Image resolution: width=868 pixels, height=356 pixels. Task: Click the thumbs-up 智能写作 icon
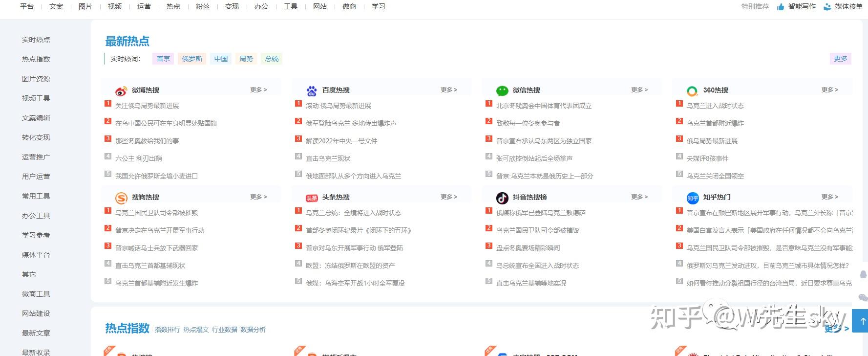781,7
